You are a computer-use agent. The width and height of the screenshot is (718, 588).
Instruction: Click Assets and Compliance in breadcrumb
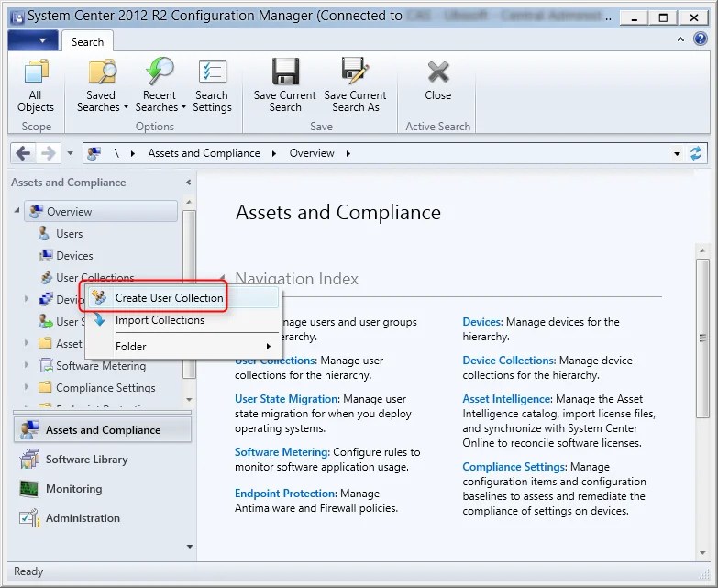point(204,153)
